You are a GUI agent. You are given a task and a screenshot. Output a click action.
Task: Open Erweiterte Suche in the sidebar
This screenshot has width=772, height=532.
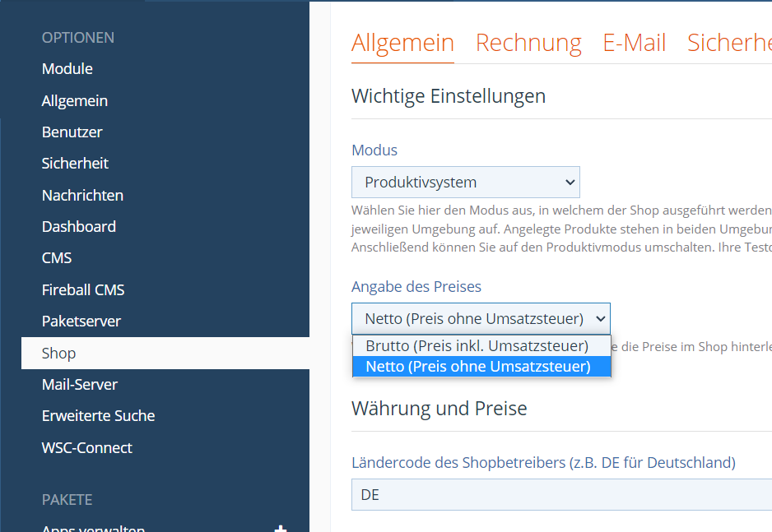tap(98, 416)
